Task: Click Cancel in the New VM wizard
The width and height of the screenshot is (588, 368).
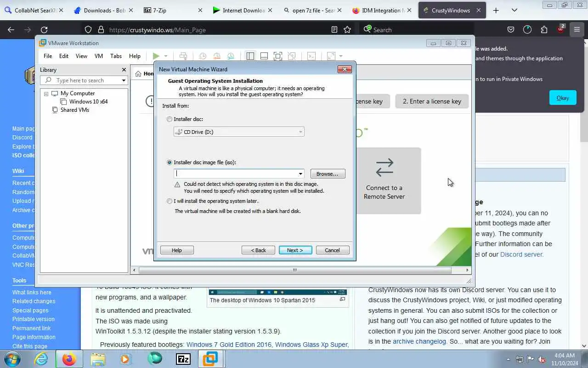Action: point(333,250)
